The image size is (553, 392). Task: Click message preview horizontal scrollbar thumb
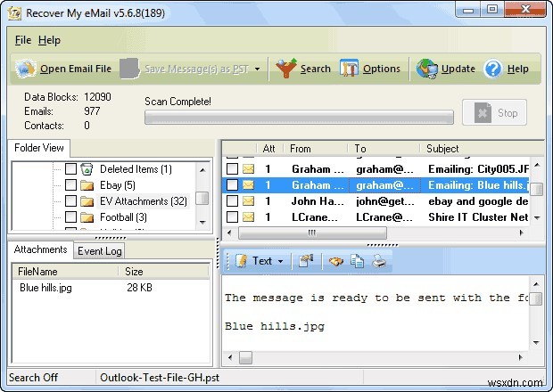(x=246, y=358)
